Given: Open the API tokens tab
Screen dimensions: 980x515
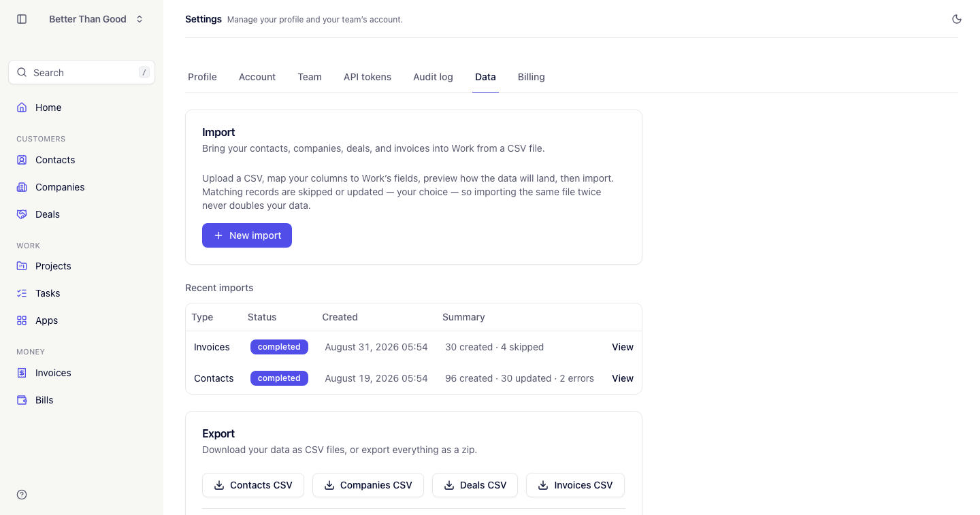Looking at the screenshot, I should pos(367,77).
